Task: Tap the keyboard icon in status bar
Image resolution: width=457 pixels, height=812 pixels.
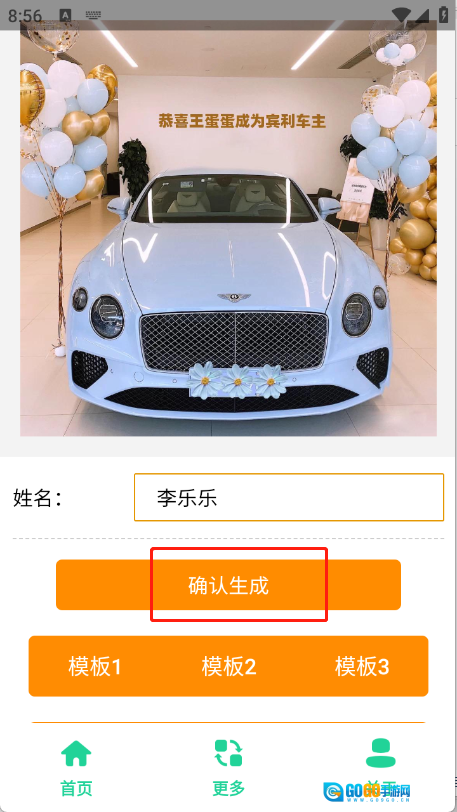Action: [93, 15]
